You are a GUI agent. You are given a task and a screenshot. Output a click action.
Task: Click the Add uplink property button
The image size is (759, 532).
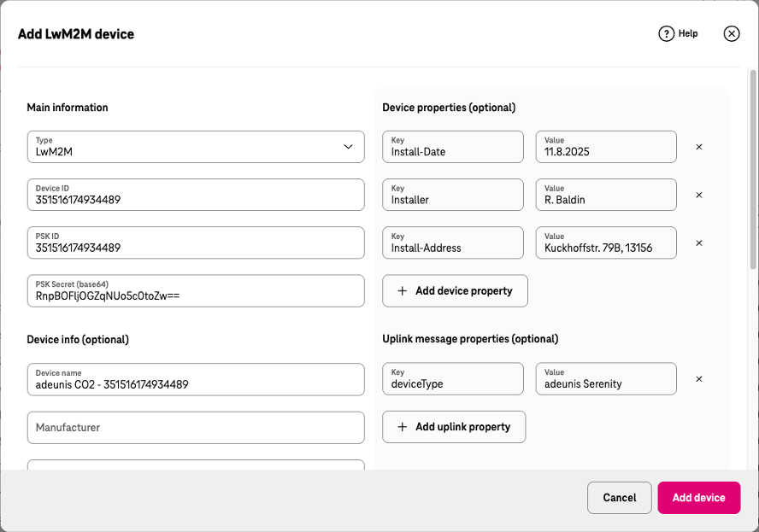454,426
